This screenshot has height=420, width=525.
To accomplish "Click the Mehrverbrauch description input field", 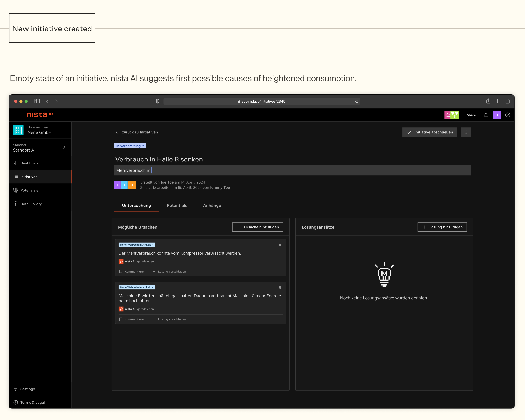I will click(292, 170).
